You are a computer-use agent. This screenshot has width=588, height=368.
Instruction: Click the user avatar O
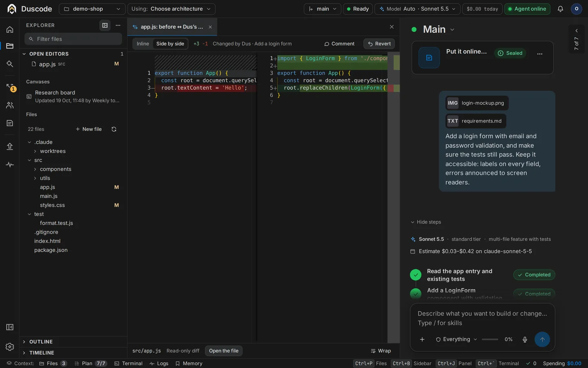(x=576, y=9)
